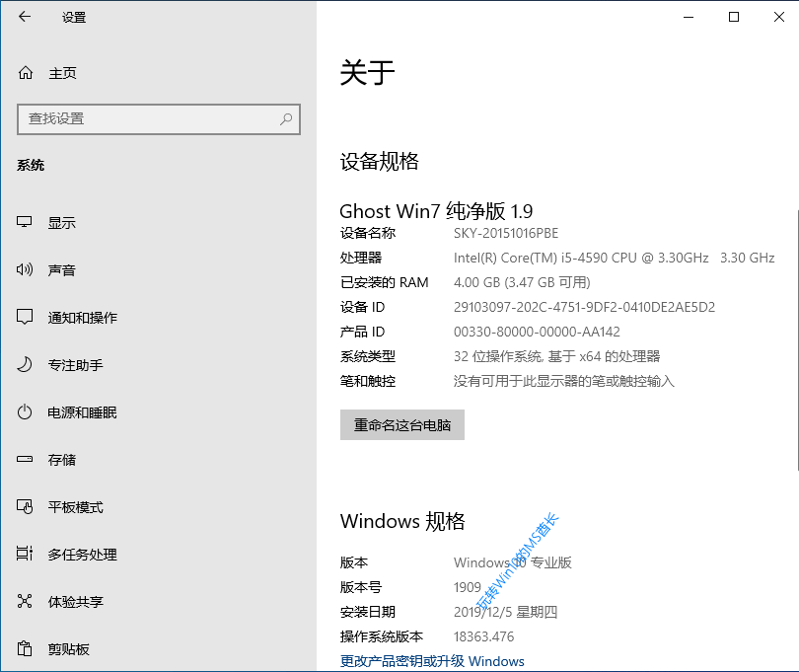This screenshot has height=672, width=799.
Task: Click product ID 00330-80000-00000-AA142
Action: tap(537, 332)
